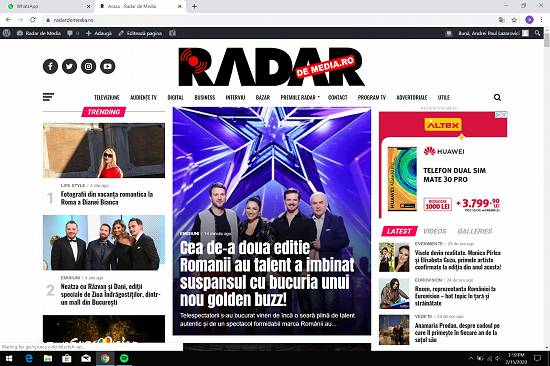Reload the page in the browser
The width and height of the screenshot is (550, 366).
coord(33,20)
